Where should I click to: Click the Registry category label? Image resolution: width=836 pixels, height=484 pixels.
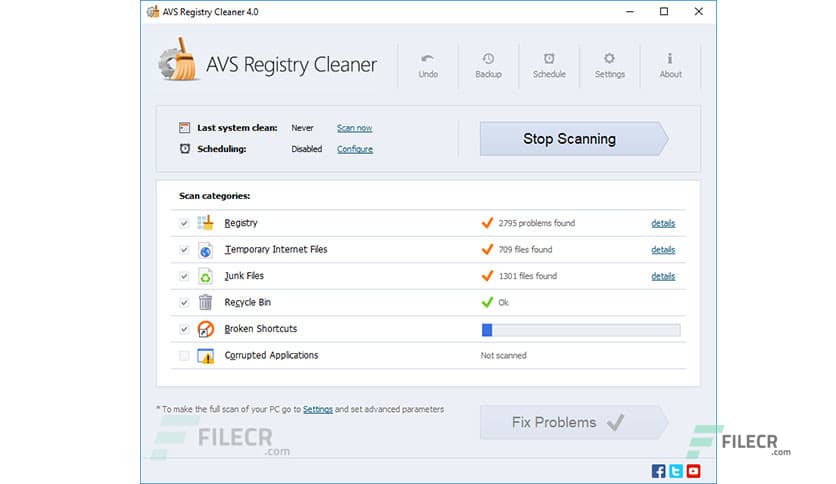(x=240, y=223)
